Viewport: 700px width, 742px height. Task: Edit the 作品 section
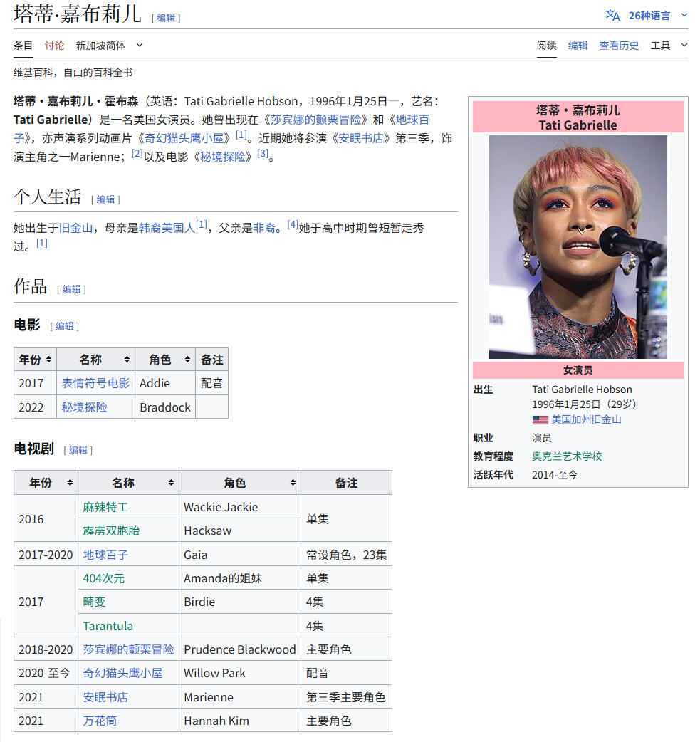[71, 289]
